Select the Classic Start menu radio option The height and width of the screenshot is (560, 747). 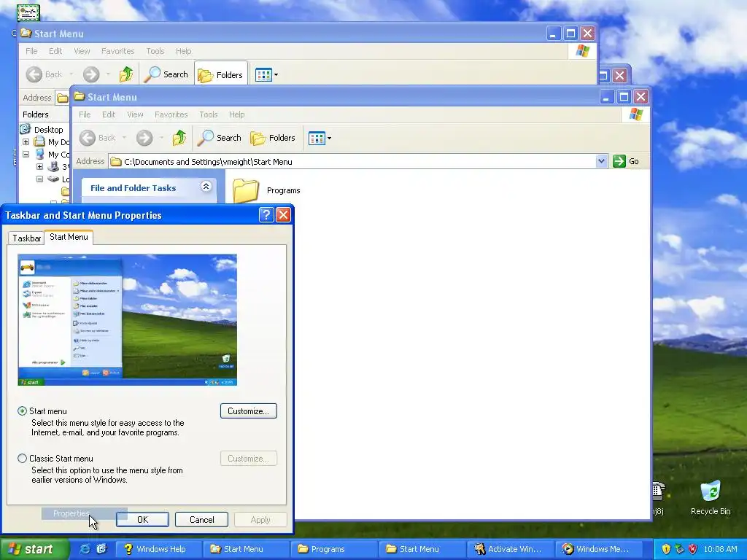click(x=22, y=458)
